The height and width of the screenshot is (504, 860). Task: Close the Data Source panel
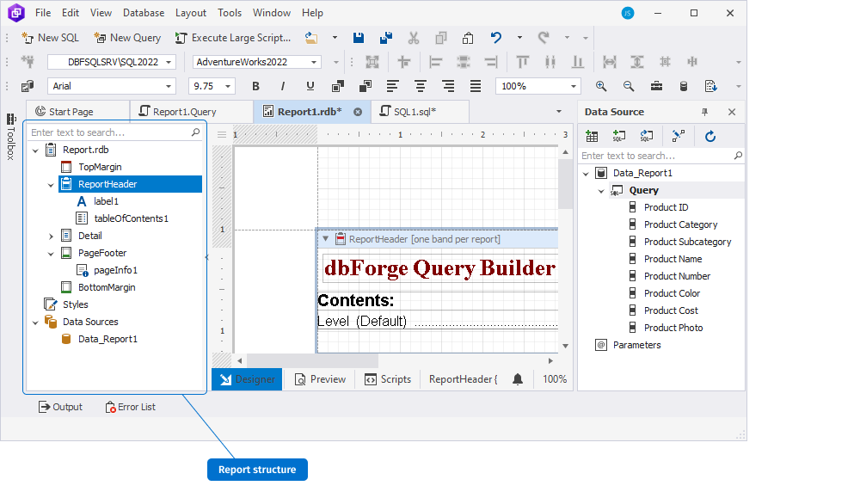pos(732,112)
